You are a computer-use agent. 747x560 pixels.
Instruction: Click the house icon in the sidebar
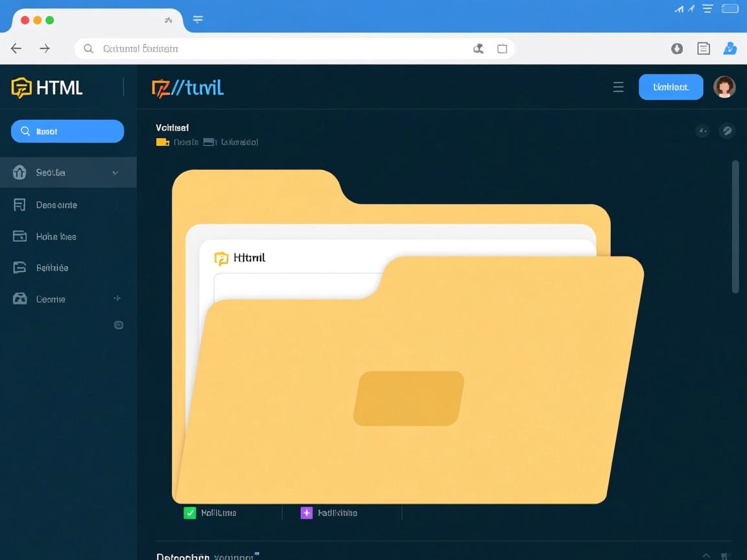[19, 172]
